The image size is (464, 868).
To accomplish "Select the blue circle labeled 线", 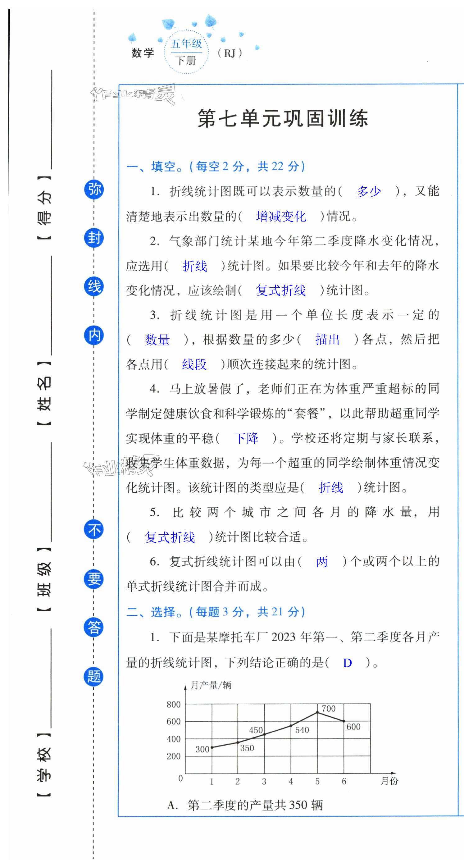I will point(94,286).
